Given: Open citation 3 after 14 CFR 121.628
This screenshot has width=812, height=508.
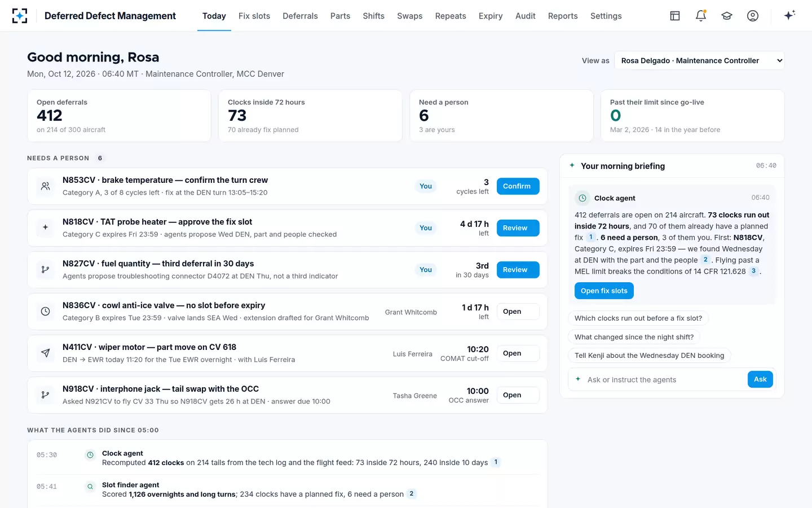Looking at the screenshot, I should coord(753,271).
